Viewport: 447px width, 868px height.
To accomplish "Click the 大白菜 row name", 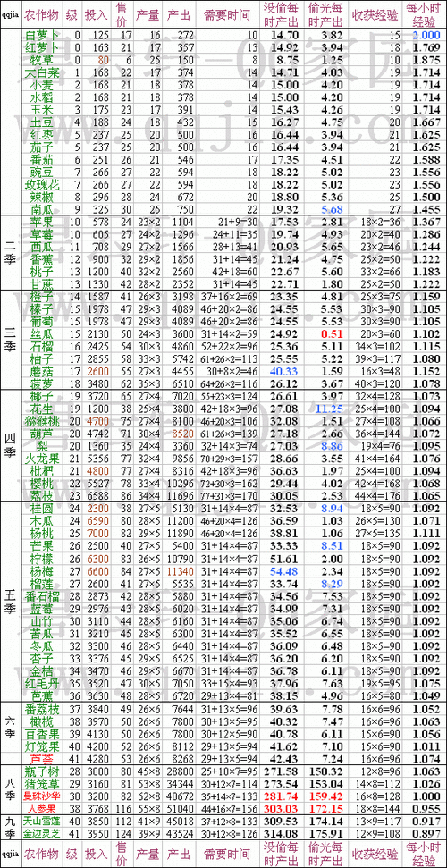I will 42,72.
